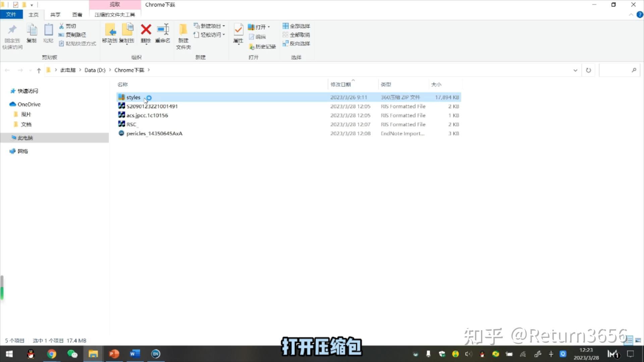The width and height of the screenshot is (644, 362).
Task: Click the red Delete icon in ribbon
Action: click(146, 30)
